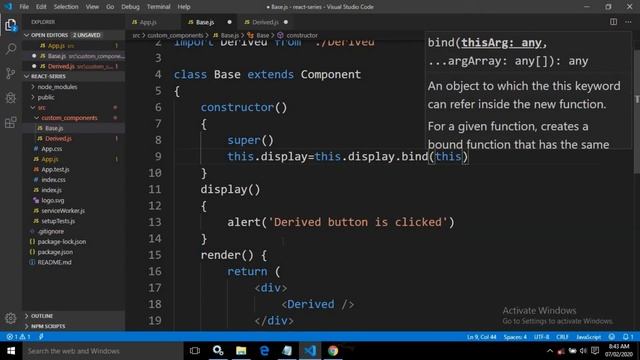Click the unsaved dot on Derived.js tab
The height and width of the screenshot is (360, 640).
click(286, 22)
